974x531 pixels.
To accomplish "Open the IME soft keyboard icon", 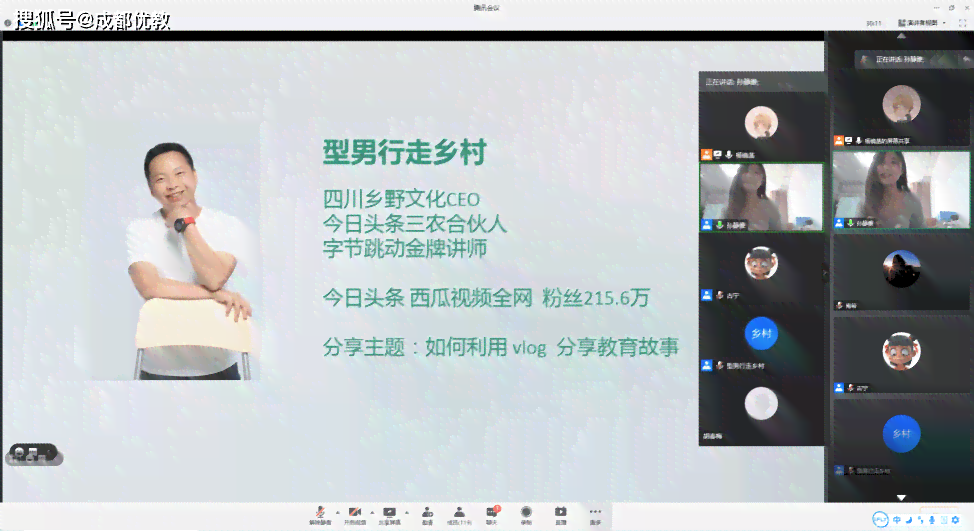I will click(x=944, y=520).
